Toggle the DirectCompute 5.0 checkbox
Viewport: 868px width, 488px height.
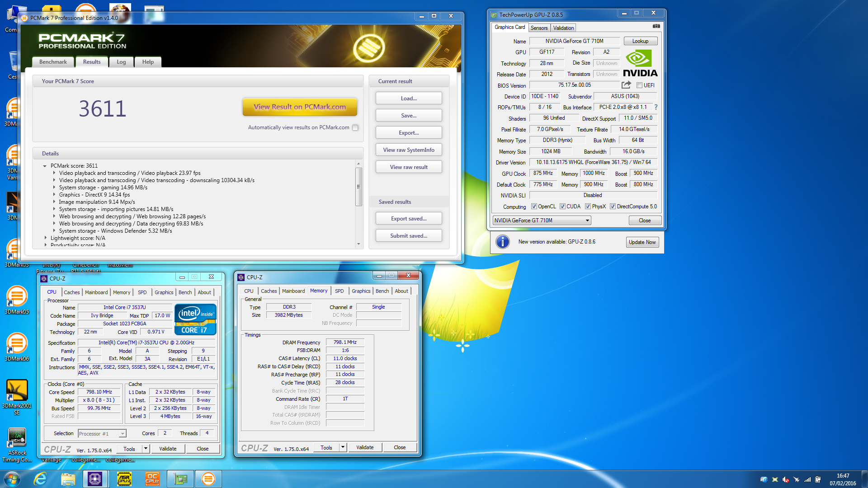coord(613,206)
